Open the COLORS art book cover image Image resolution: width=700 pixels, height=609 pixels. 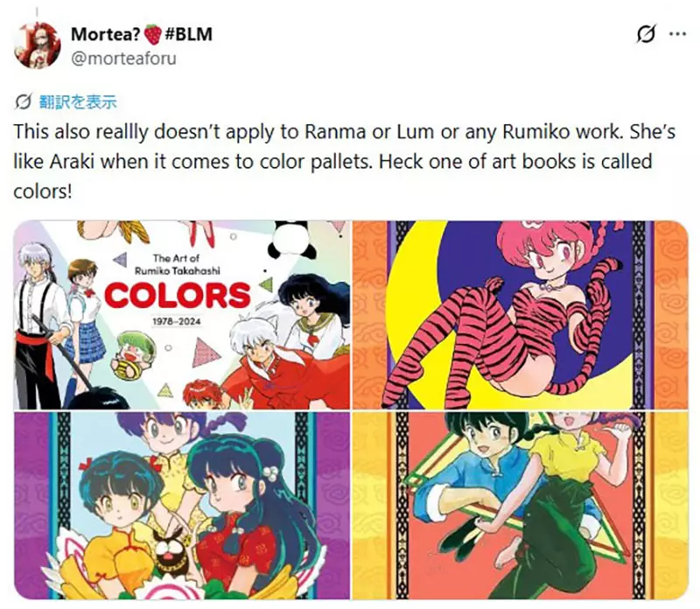181,314
